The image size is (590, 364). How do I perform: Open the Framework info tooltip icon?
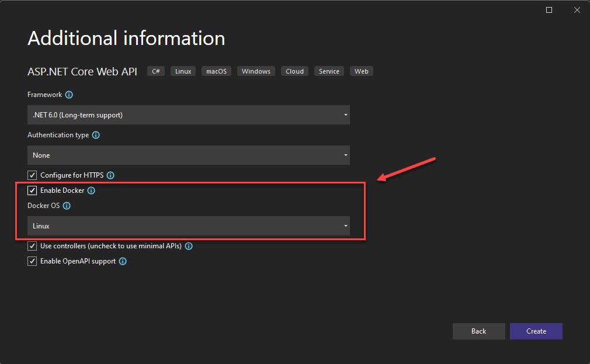(69, 94)
